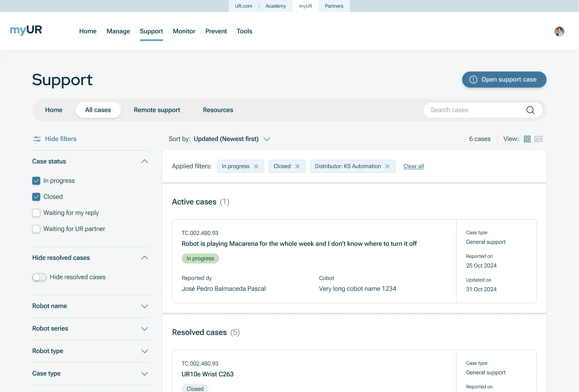
Task: Uncheck the In progress checkbox
Action: click(36, 181)
